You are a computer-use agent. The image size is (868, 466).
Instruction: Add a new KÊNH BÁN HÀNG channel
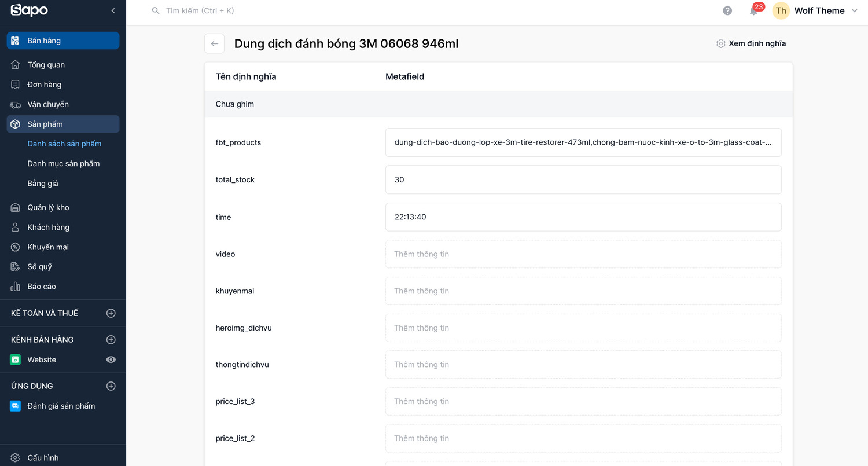pos(111,340)
